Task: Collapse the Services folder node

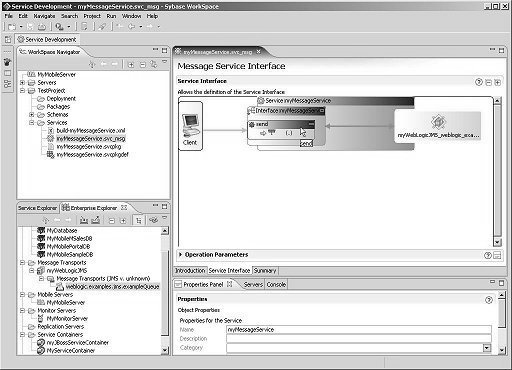Action: coord(32,123)
